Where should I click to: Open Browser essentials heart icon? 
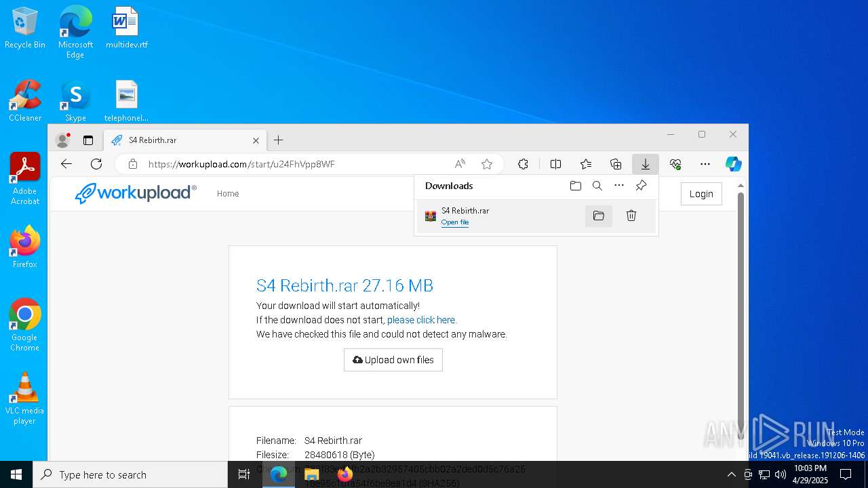[x=675, y=164]
